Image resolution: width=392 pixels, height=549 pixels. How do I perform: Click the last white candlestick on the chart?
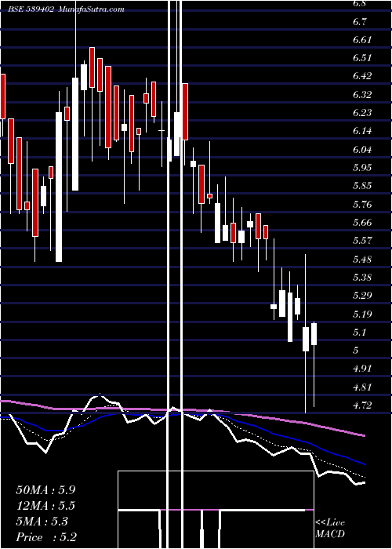tap(314, 334)
